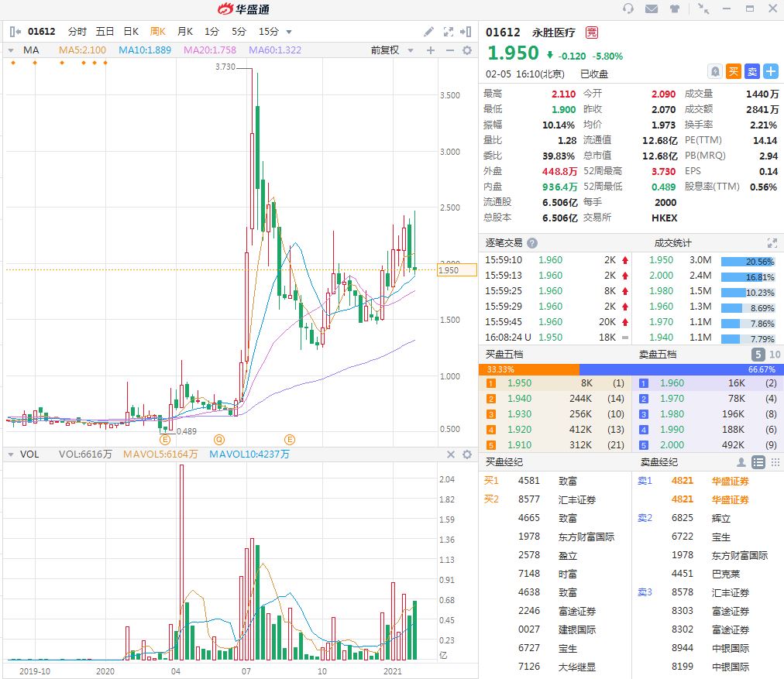
Task: Select ask level 5 at 2.000
Action: click(x=707, y=445)
